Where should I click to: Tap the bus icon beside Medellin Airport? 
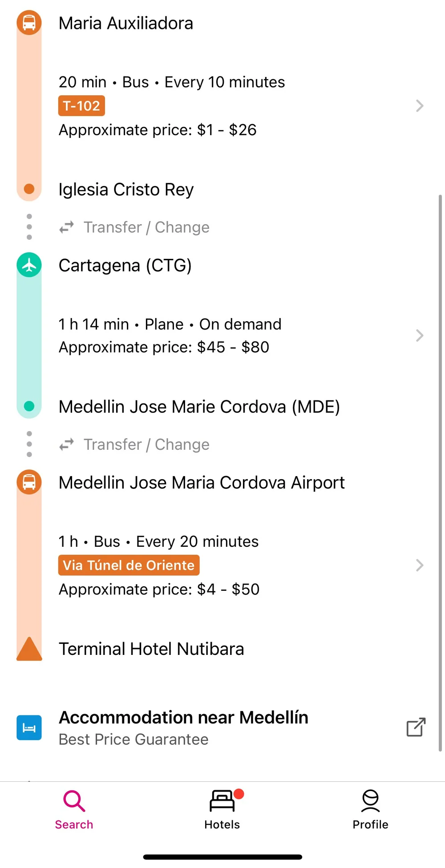click(29, 482)
